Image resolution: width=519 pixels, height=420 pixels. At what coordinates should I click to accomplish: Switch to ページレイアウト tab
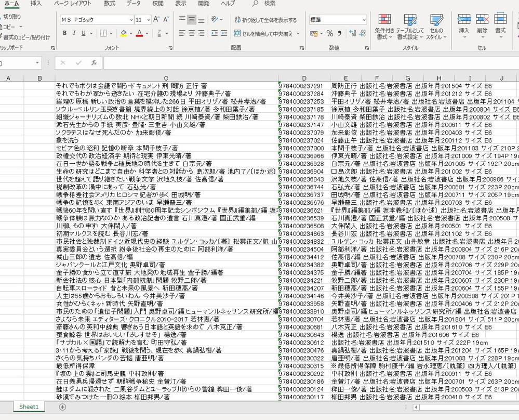[x=72, y=3]
